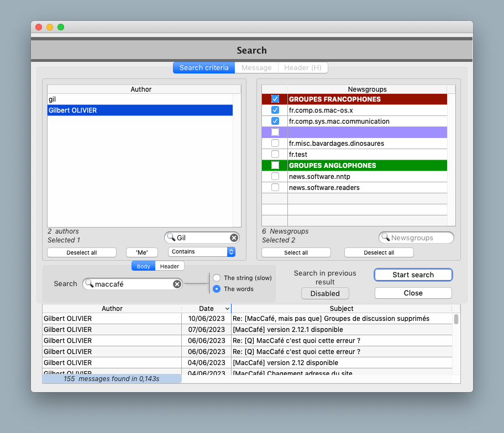Click magnifier icon in Newsgroups filter

(x=385, y=237)
